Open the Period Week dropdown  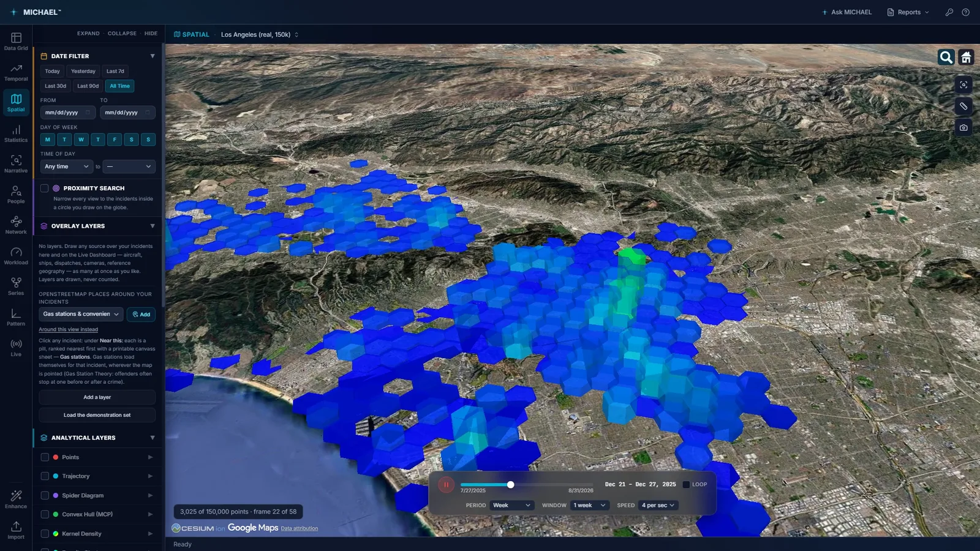pyautogui.click(x=512, y=505)
